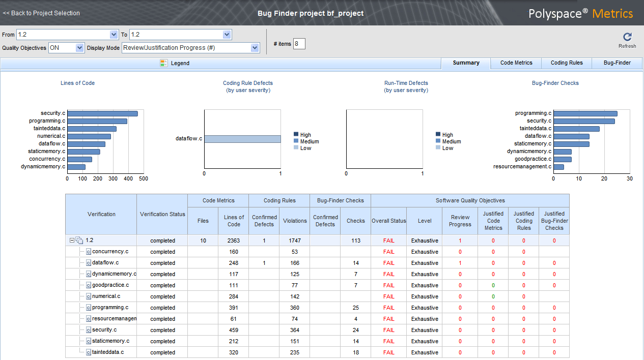Image resolution: width=644 pixels, height=360 pixels.
Task: Click the security.c bar in Lines of Code chart
Action: pyautogui.click(x=102, y=113)
